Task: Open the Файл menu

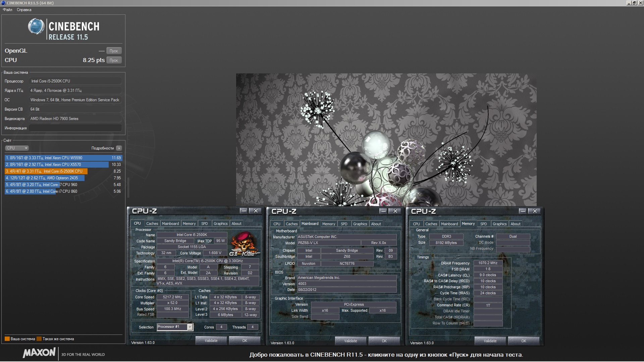Action: click(8, 10)
